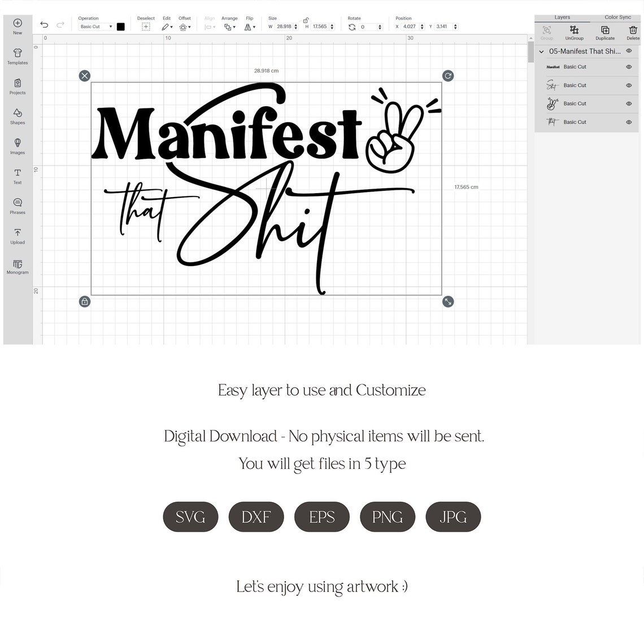Toggle visibility of the hand-gesture Basic Cut layer
The image size is (644, 644).
point(628,103)
